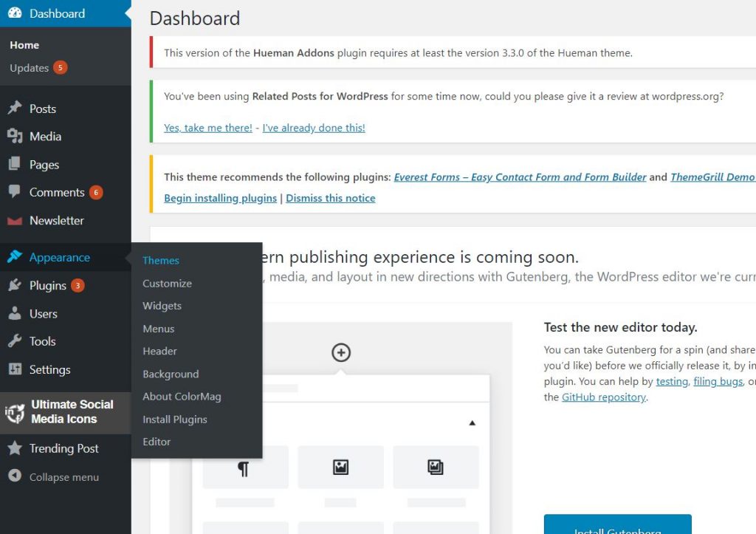Select Install Plugins in flyout
Screen dimensions: 756x534
click(175, 420)
